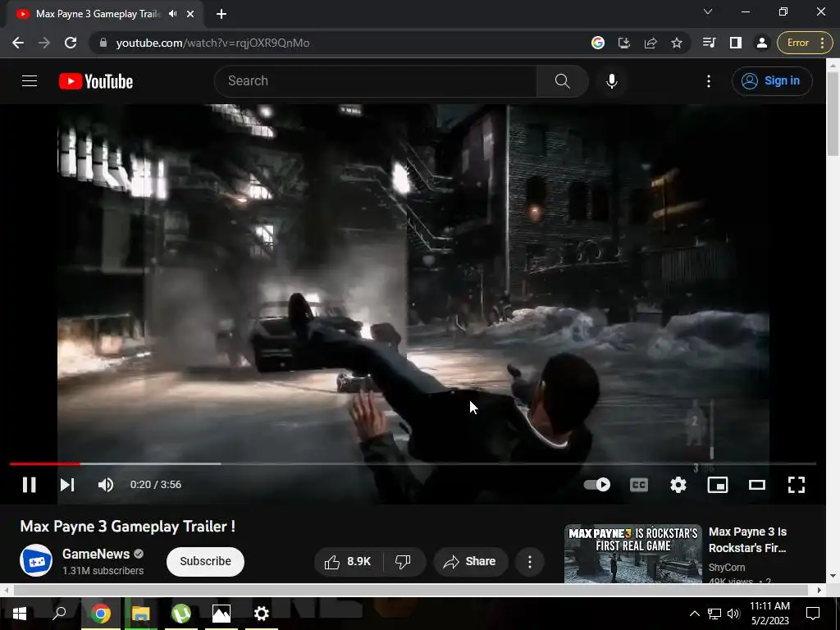This screenshot has width=840, height=630.
Task: Select the Max Payne 3 Gameplay tab
Action: click(98, 14)
